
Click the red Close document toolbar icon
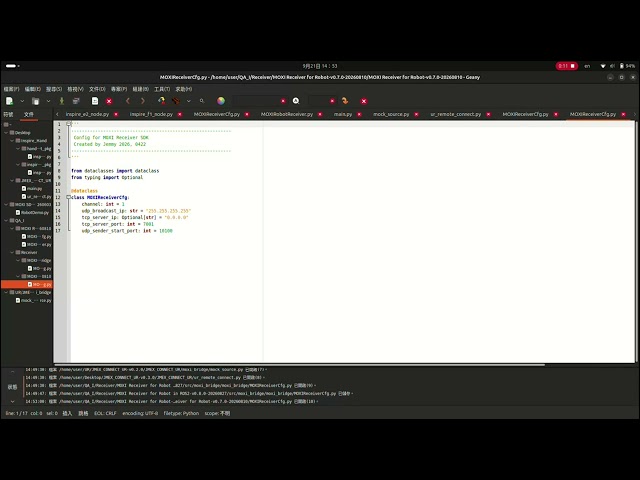click(109, 101)
